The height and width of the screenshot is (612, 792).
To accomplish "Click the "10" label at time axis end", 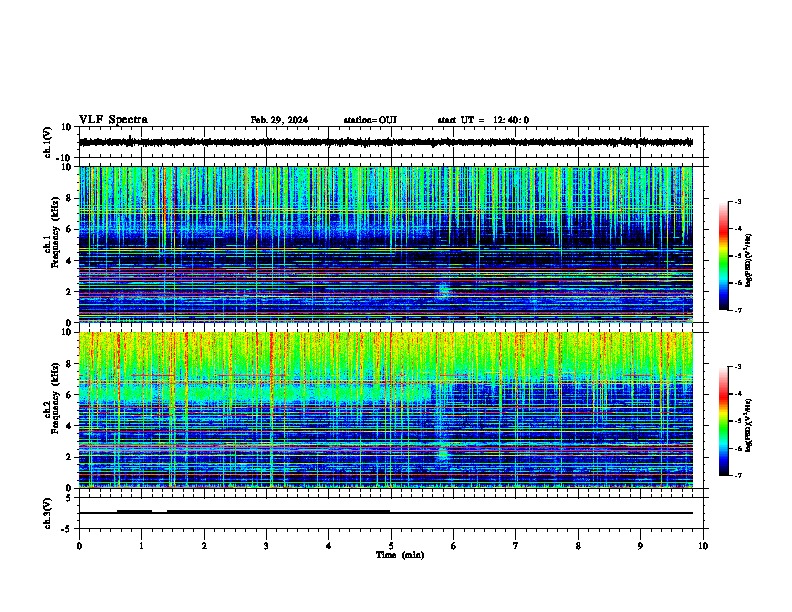I will (x=703, y=546).
